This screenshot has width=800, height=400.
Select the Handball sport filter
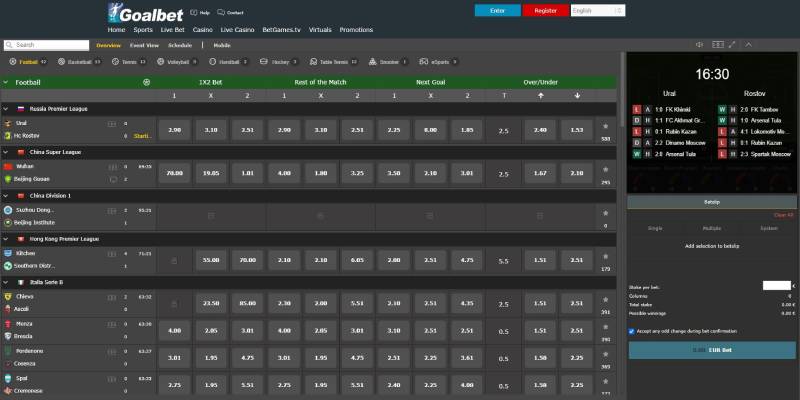[x=229, y=62]
